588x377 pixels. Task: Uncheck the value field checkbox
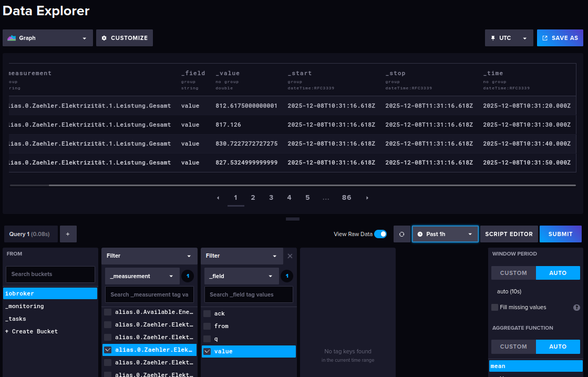[207, 351]
